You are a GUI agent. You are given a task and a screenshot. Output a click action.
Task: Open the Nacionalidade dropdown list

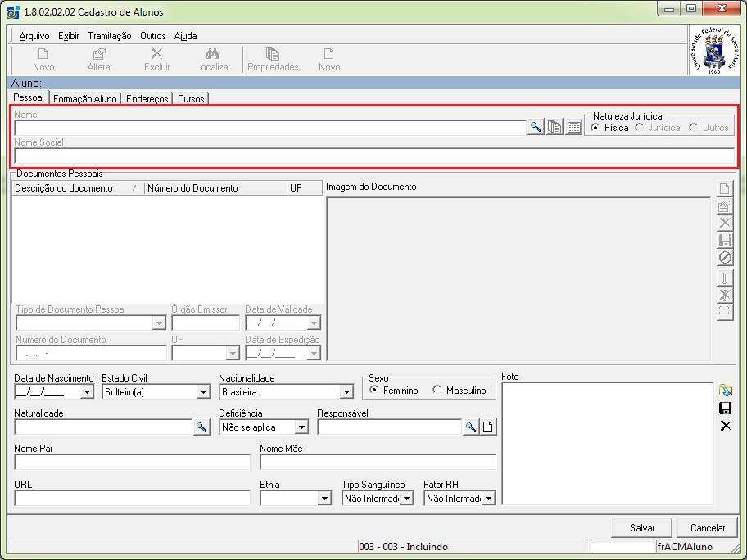346,392
